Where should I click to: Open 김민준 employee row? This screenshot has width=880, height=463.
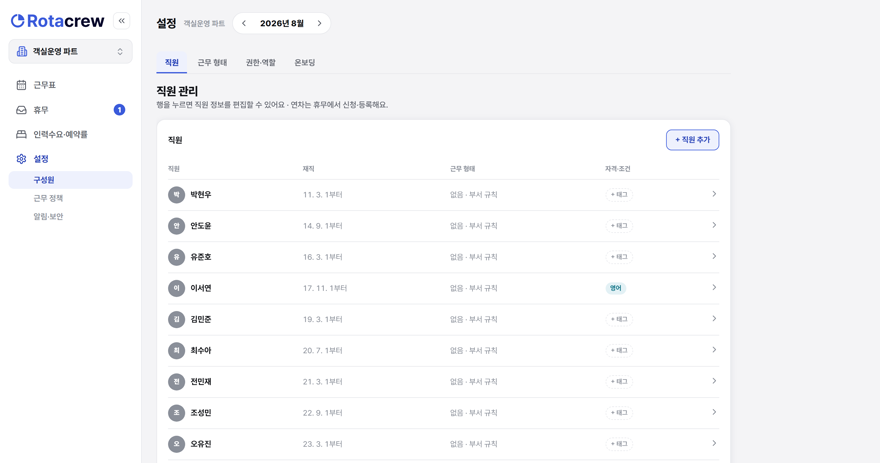[443, 319]
